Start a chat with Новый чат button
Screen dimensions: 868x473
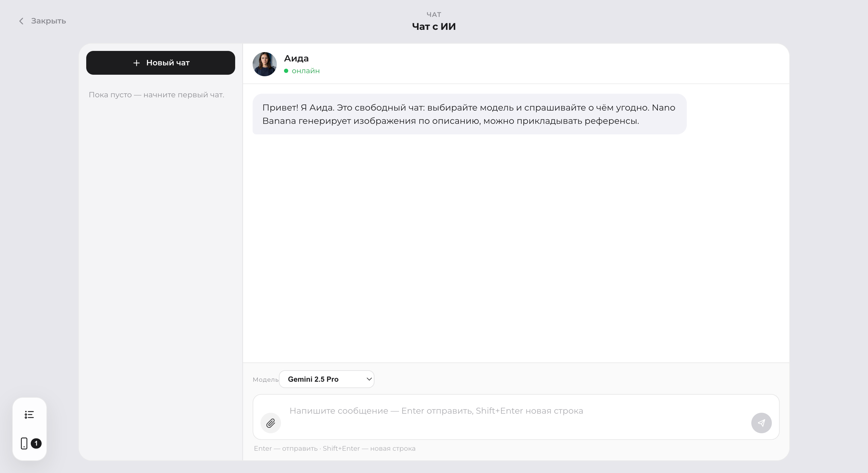161,63
